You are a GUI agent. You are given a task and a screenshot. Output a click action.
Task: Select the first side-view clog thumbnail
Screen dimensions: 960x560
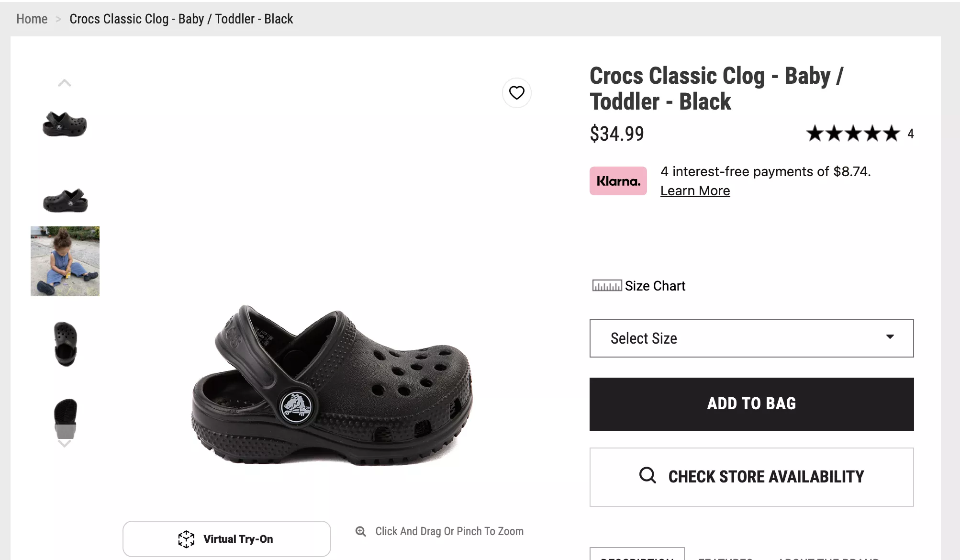[65, 124]
